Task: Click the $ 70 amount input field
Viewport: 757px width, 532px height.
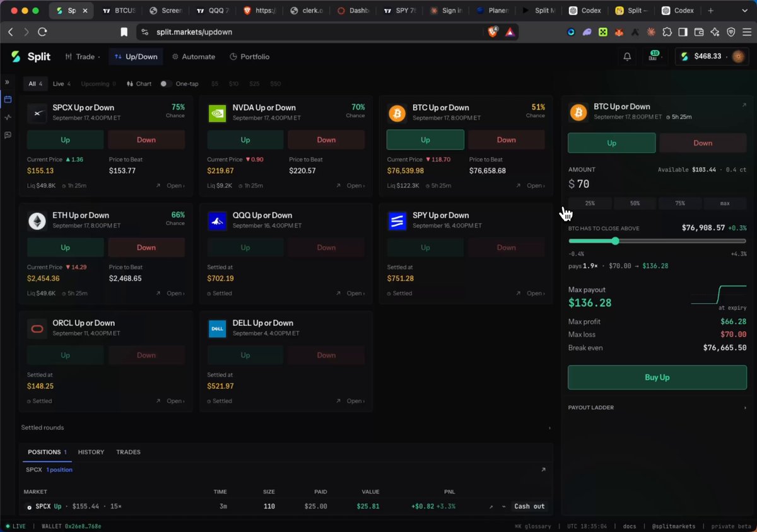Action: pos(657,184)
